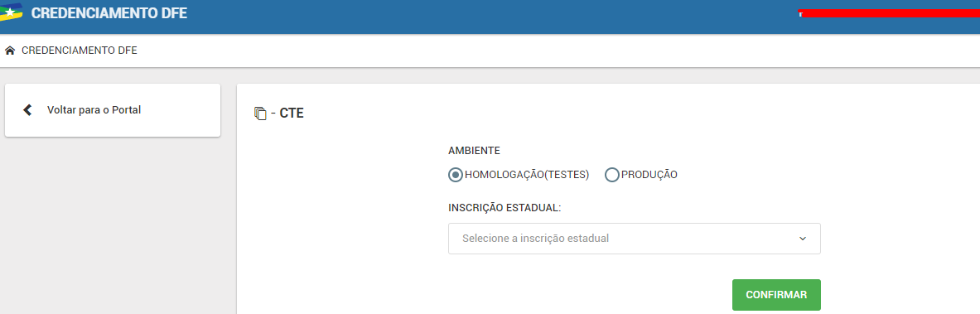
Task: Click the AMBIENTE section label
Action: coord(475,151)
